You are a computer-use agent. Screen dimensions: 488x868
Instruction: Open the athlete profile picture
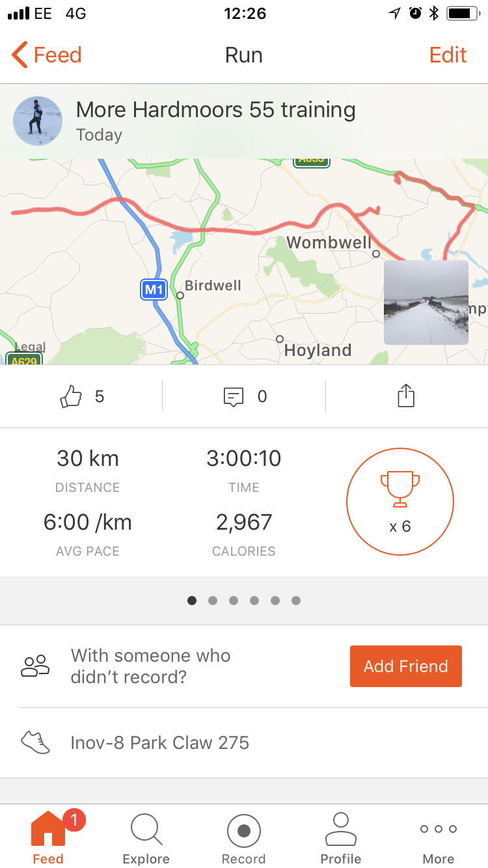[38, 121]
